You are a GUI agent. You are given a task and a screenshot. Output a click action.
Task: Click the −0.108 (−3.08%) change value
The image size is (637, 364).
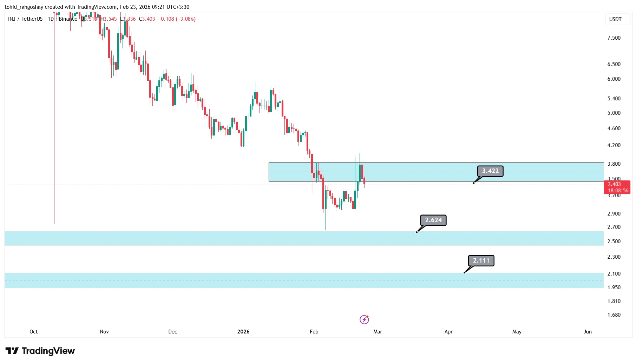click(x=177, y=19)
